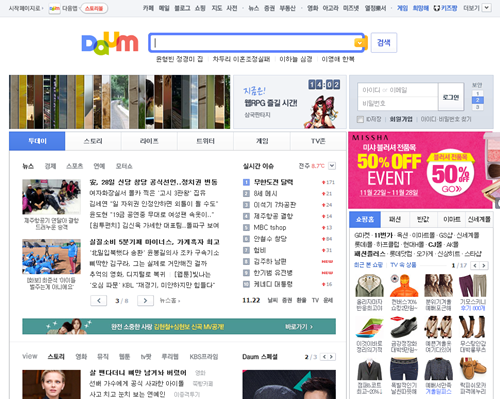Open the 회원가입 sign-up link

401,119
